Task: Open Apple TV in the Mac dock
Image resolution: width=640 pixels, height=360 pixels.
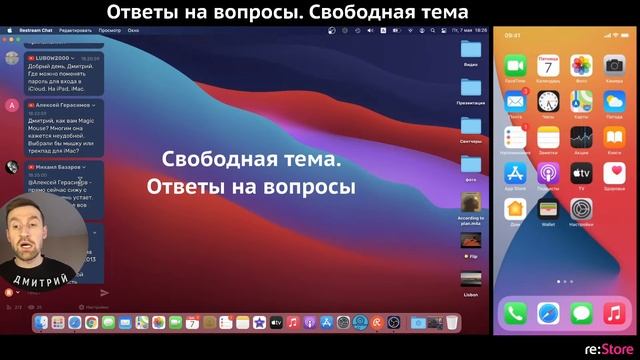Action: pyautogui.click(x=276, y=323)
